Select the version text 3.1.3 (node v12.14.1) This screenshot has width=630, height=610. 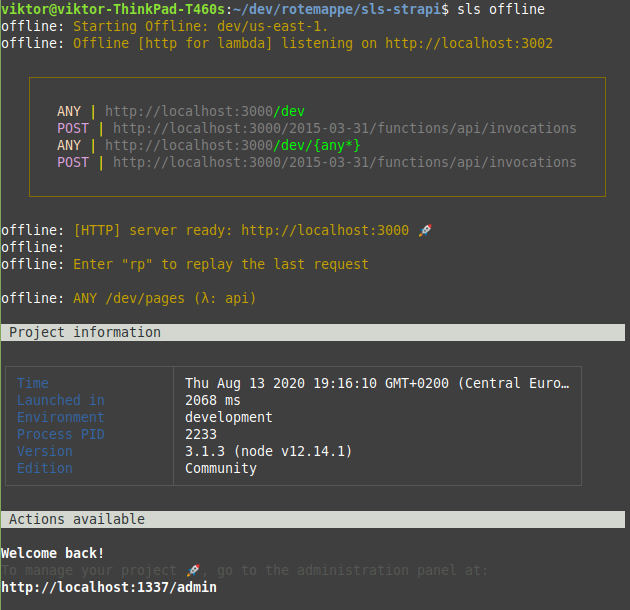click(268, 451)
